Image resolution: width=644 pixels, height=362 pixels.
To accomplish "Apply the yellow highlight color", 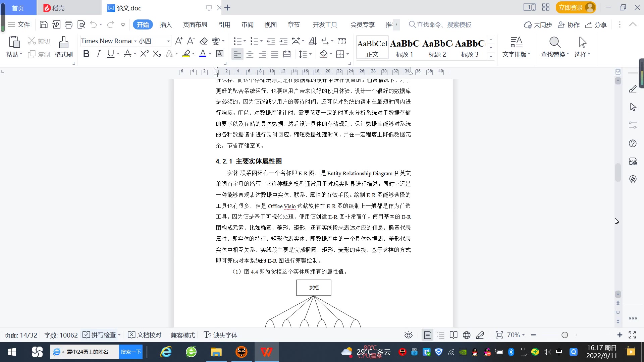I will [186, 54].
